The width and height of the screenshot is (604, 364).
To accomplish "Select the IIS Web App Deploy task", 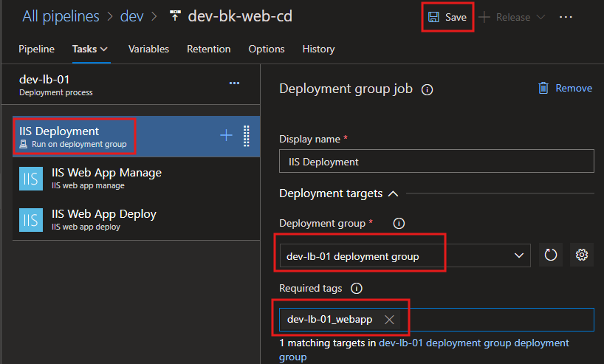I will [x=137, y=219].
